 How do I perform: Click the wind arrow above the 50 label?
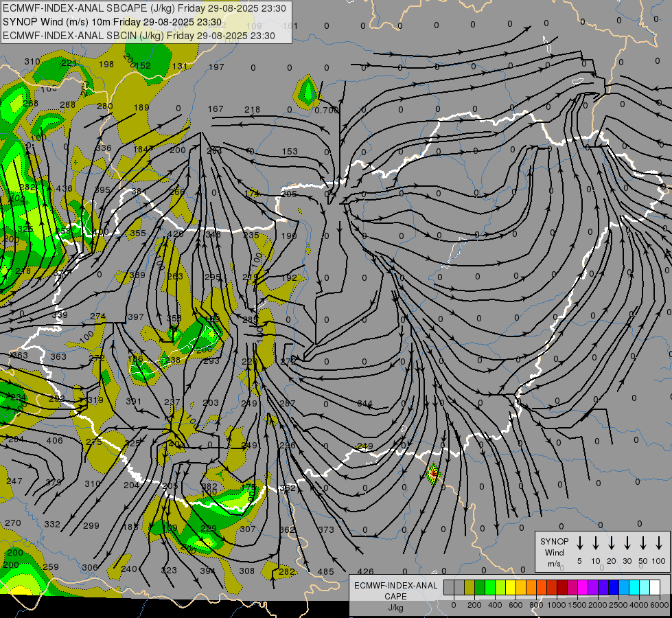tap(643, 543)
